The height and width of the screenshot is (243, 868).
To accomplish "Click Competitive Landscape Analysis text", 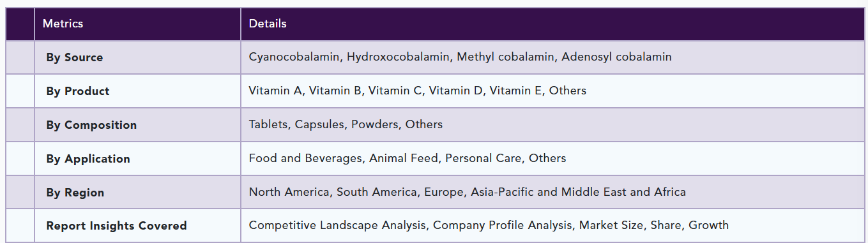I will (337, 225).
